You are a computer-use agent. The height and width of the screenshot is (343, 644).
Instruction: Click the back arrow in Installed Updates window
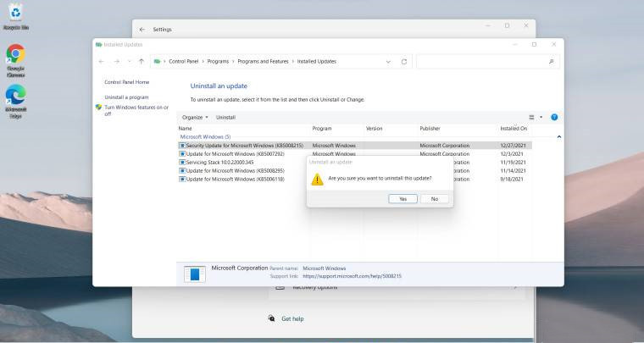103,62
